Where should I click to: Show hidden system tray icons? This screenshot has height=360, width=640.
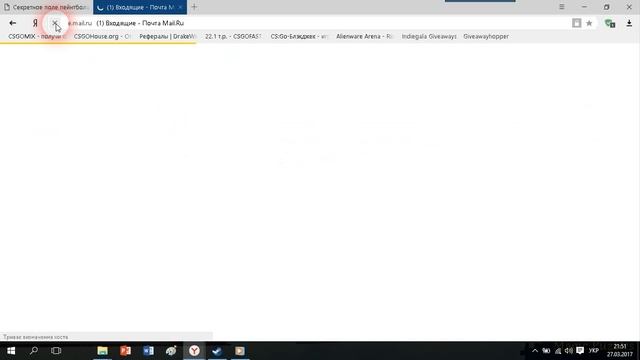[x=535, y=351]
